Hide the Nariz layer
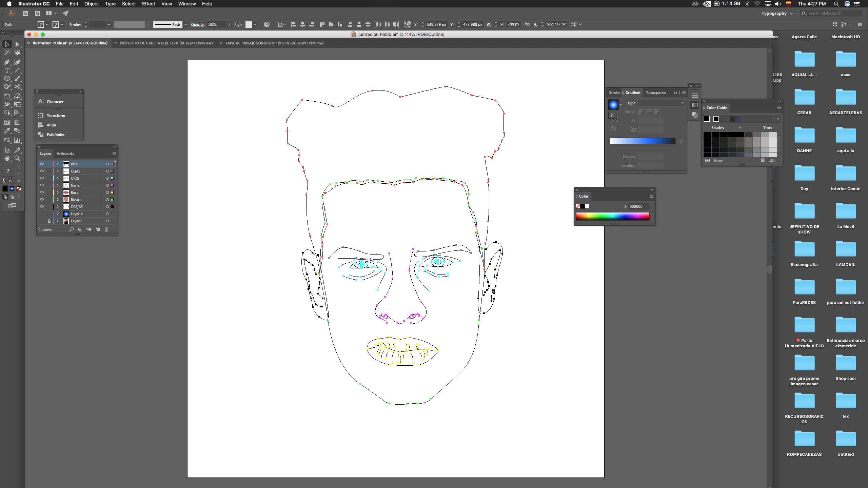 point(42,185)
